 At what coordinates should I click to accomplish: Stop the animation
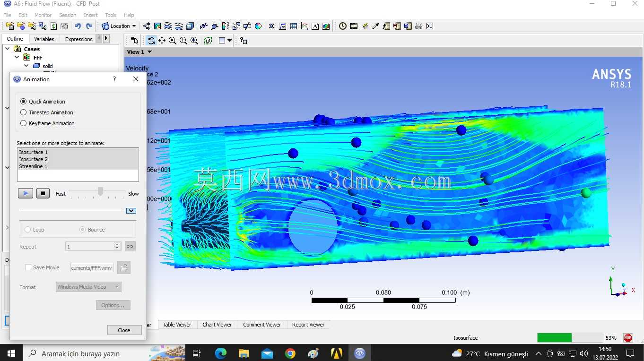(x=43, y=193)
